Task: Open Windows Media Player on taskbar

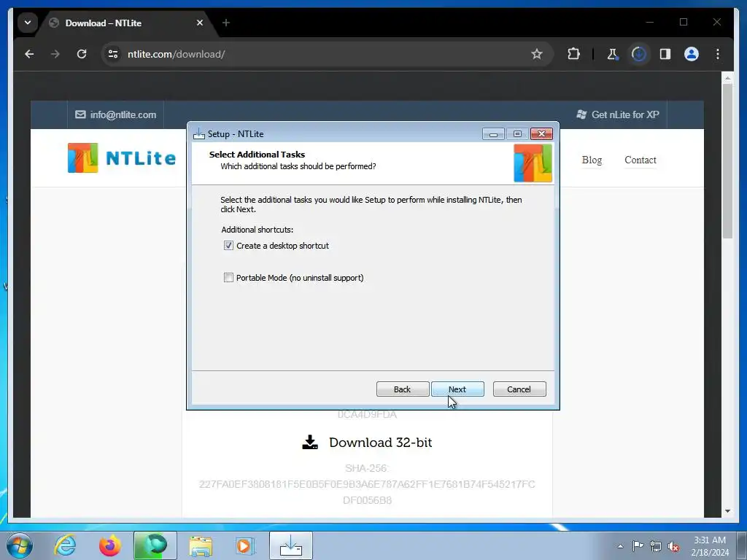Action: click(x=245, y=545)
